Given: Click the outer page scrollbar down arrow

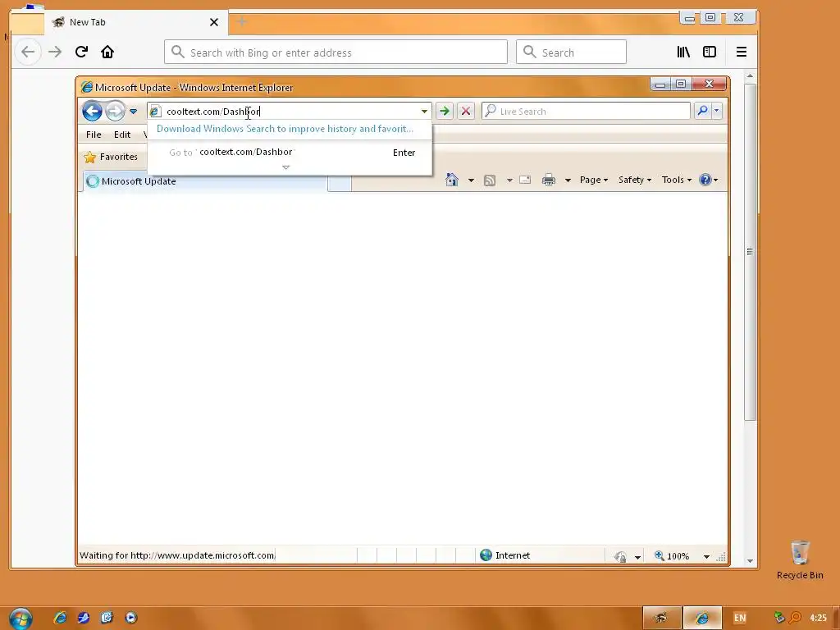Looking at the screenshot, I should [x=750, y=561].
